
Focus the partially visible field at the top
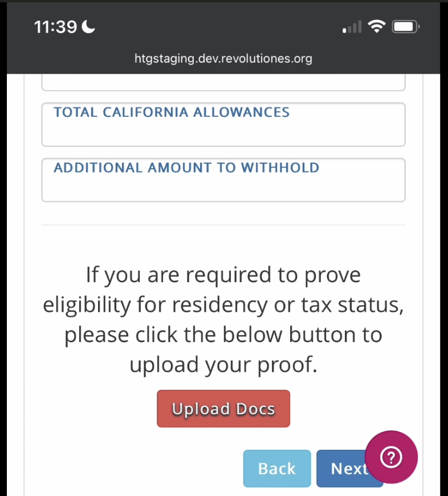pos(223,83)
